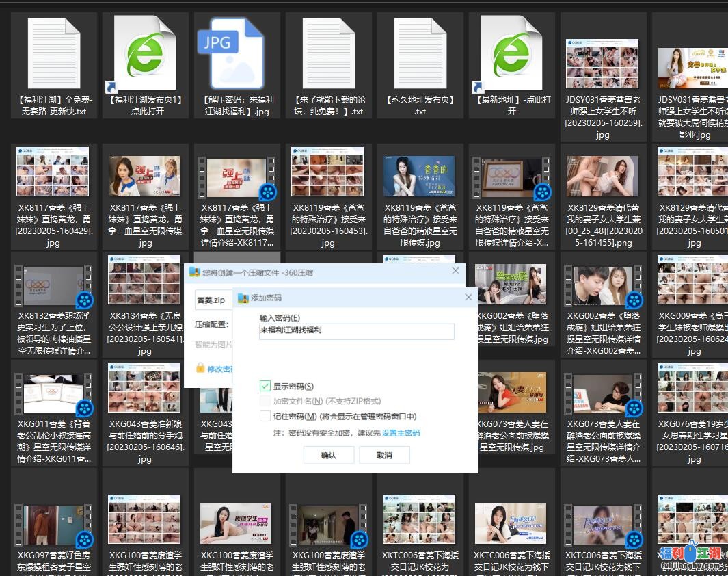728x576 pixels.
Task: Click the 修改密码 link
Action: [x=220, y=369]
